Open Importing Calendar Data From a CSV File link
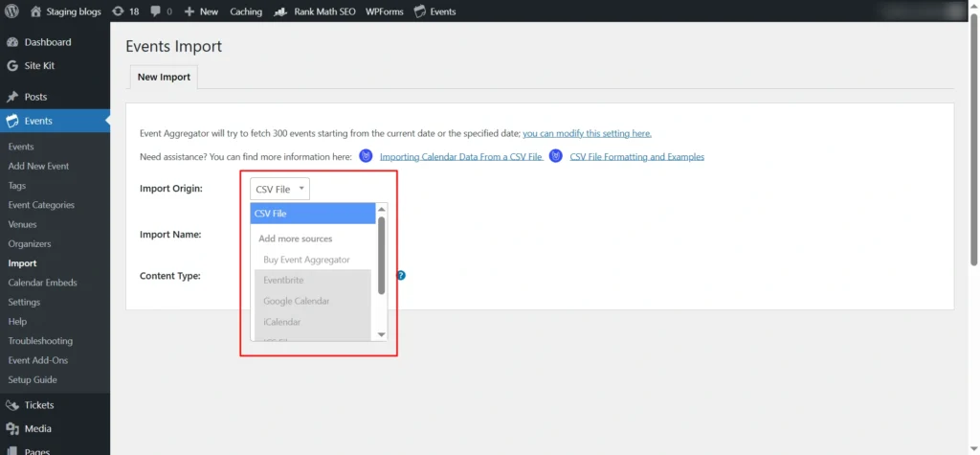Image resolution: width=980 pixels, height=455 pixels. 460,157
